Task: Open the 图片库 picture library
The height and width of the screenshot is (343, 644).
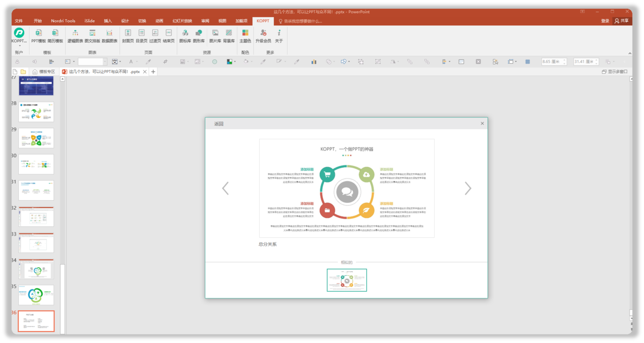Action: 215,35
